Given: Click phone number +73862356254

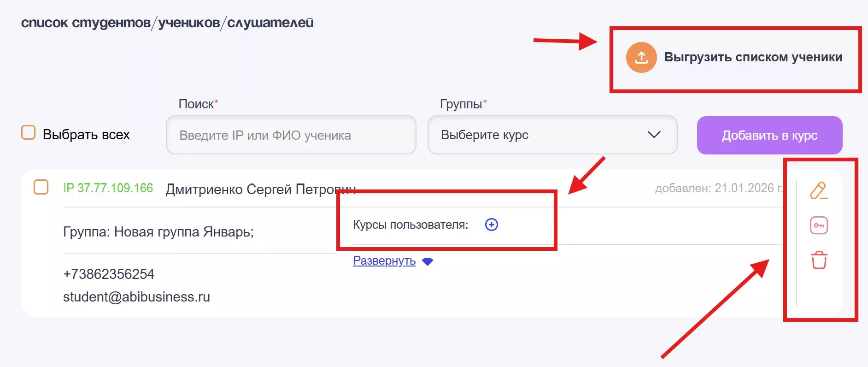Looking at the screenshot, I should (x=109, y=274).
